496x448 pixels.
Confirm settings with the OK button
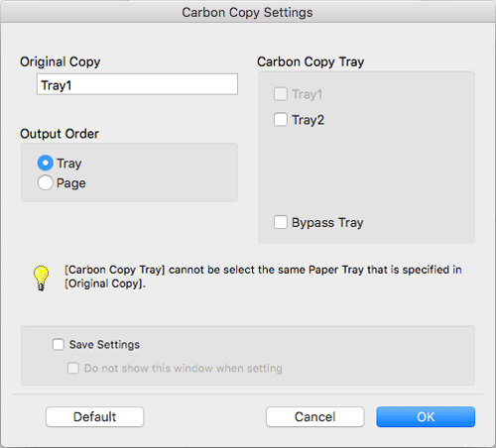pos(426,417)
